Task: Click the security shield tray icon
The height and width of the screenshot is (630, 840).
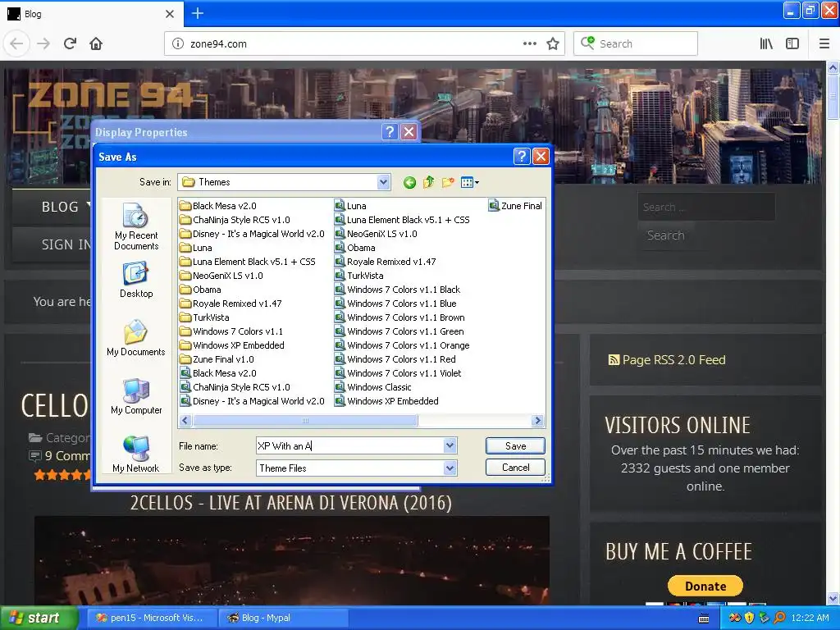Action: pos(749,618)
